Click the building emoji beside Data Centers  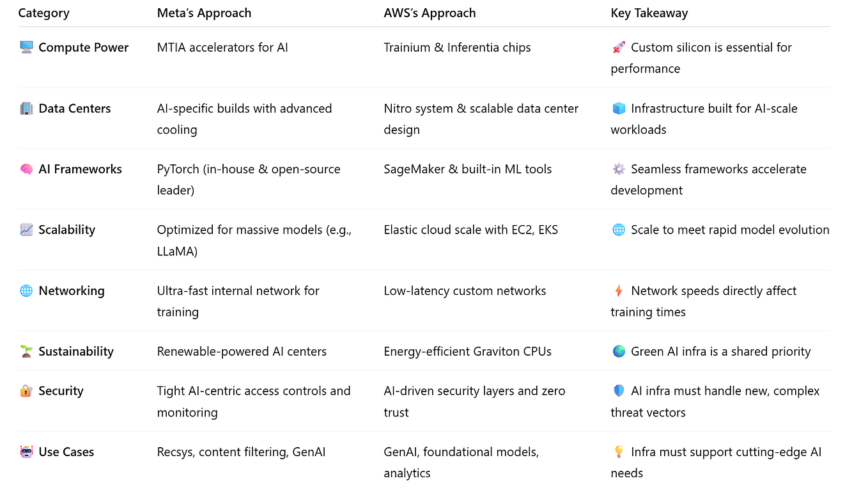coord(26,108)
